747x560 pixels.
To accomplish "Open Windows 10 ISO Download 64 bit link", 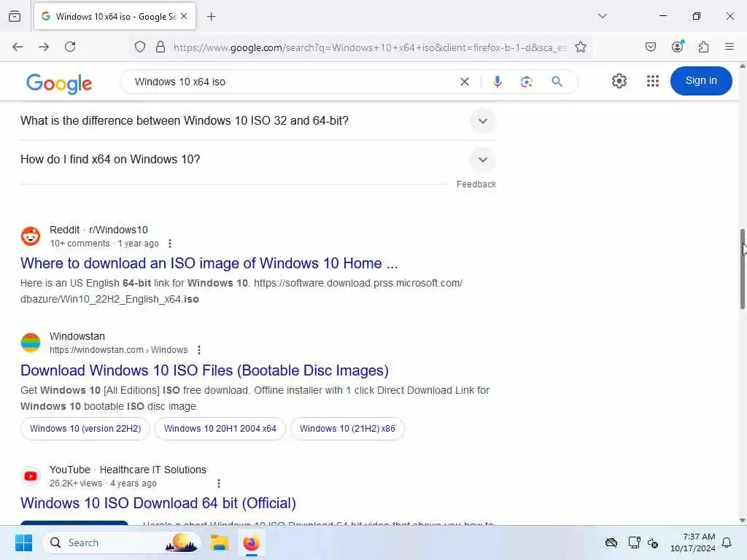I will 158,503.
